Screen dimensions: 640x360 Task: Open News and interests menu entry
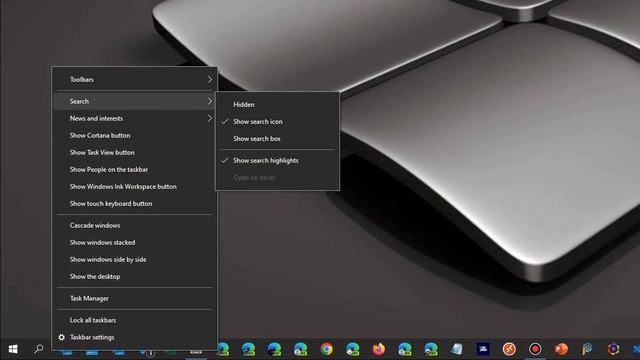(x=135, y=118)
